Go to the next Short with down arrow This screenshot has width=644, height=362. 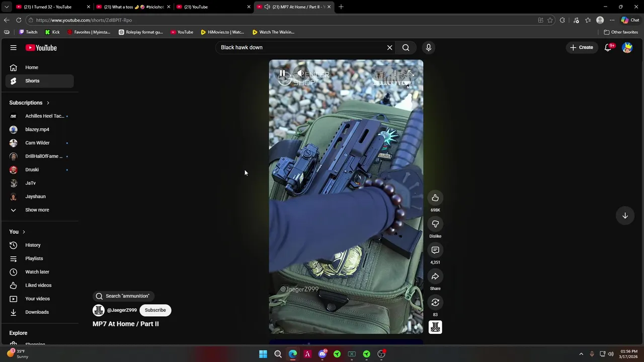coord(625,215)
